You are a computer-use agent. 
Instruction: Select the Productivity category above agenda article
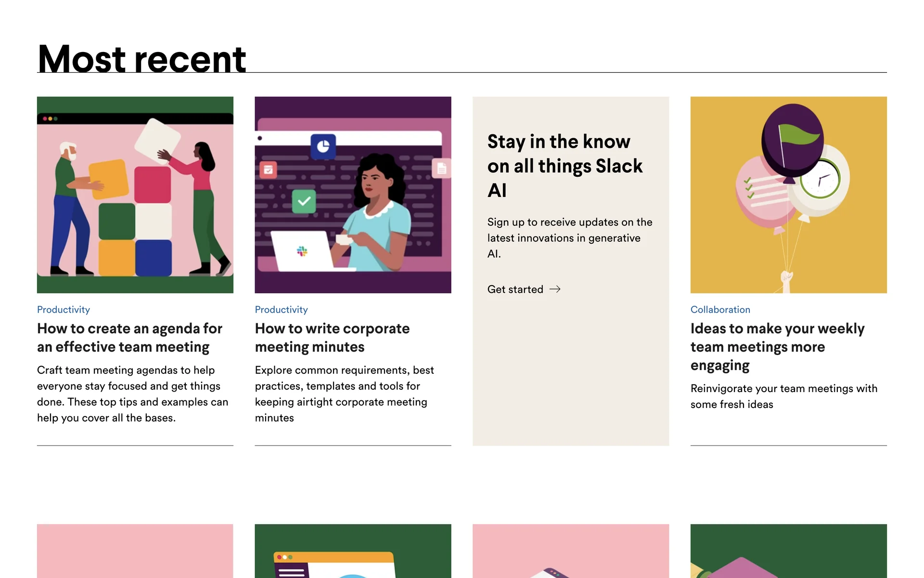pyautogui.click(x=64, y=309)
